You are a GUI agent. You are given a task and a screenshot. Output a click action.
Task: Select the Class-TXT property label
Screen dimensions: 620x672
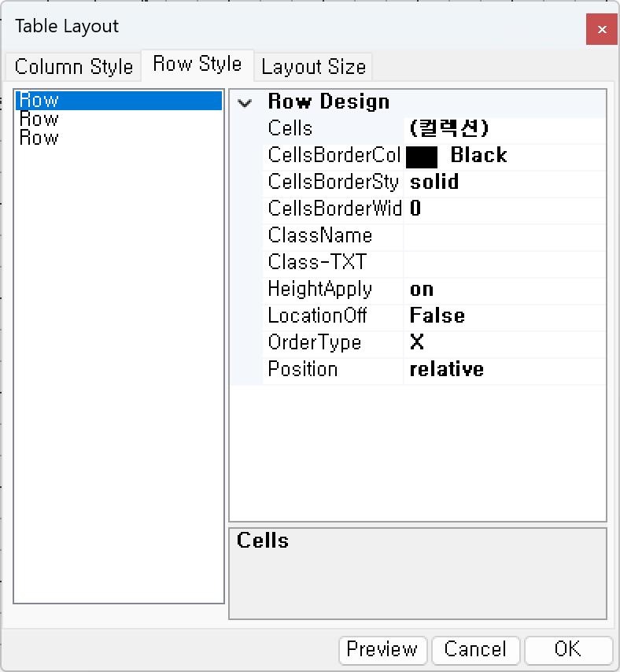coord(318,262)
